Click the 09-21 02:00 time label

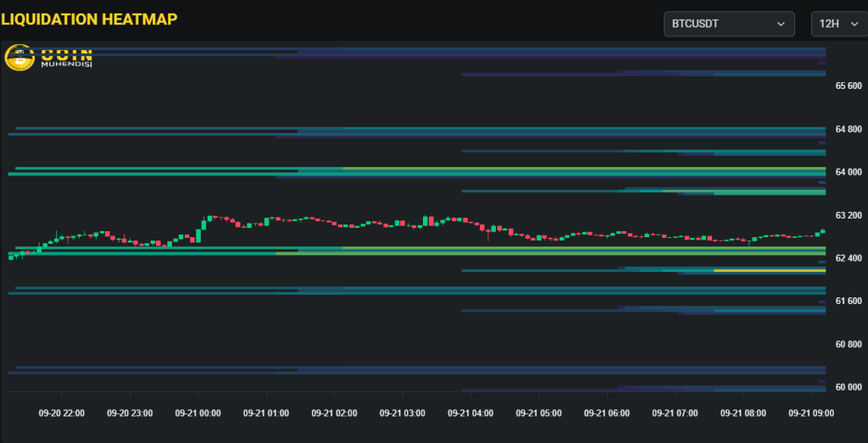coord(334,413)
